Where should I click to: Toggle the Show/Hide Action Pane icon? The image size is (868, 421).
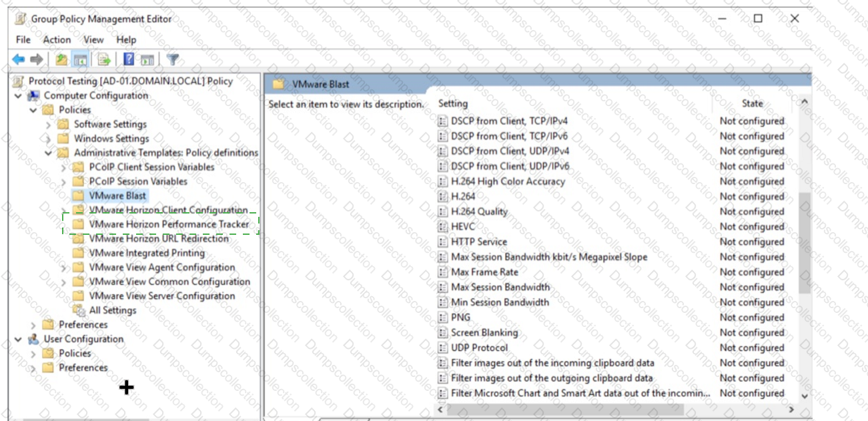pyautogui.click(x=147, y=60)
